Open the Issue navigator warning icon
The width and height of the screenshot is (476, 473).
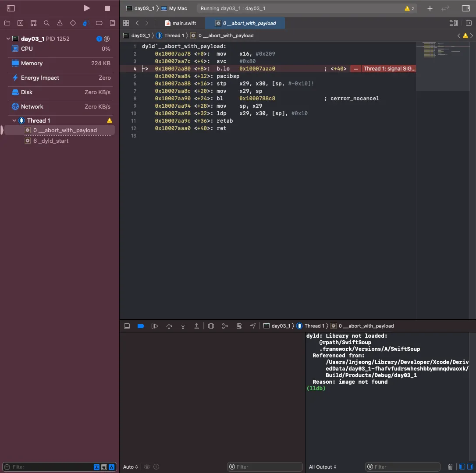[60, 23]
